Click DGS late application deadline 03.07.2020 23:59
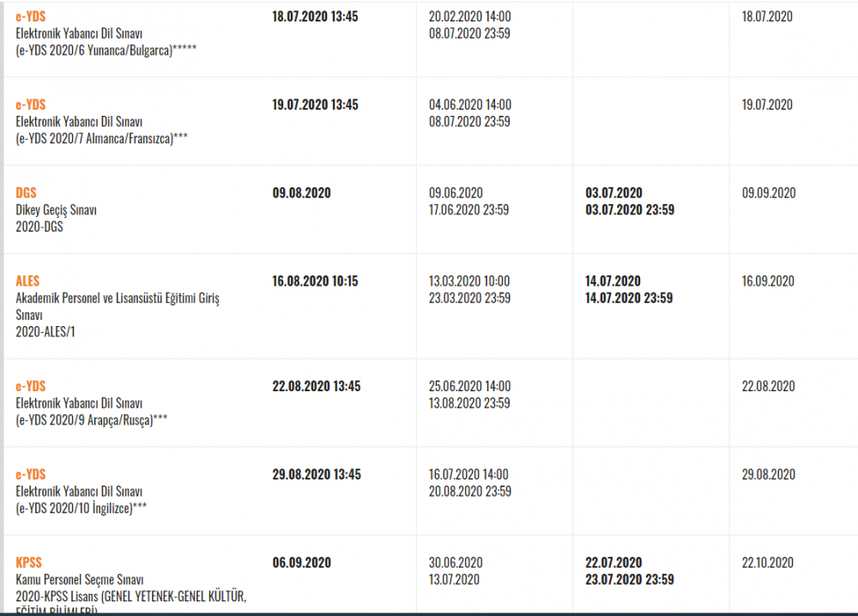 [629, 210]
